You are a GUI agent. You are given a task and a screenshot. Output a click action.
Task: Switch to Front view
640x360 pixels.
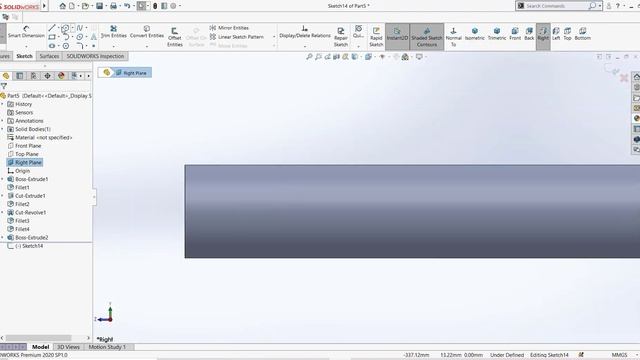tap(515, 34)
